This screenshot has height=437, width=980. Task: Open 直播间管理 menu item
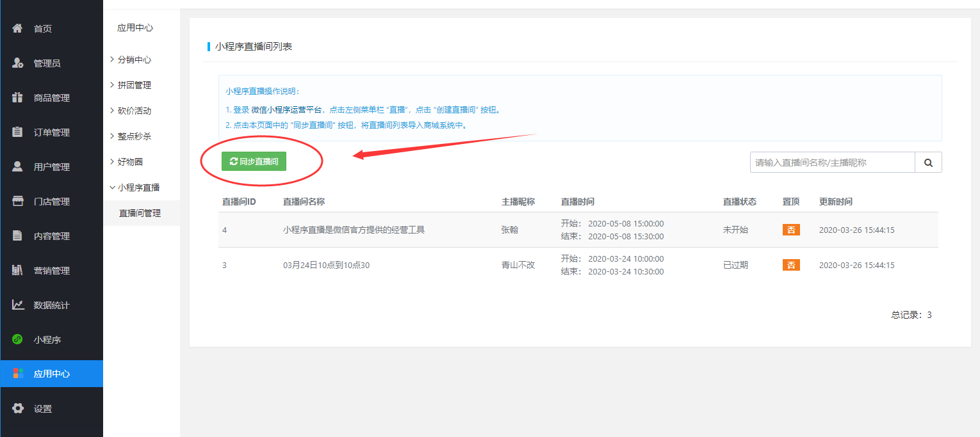[x=140, y=213]
